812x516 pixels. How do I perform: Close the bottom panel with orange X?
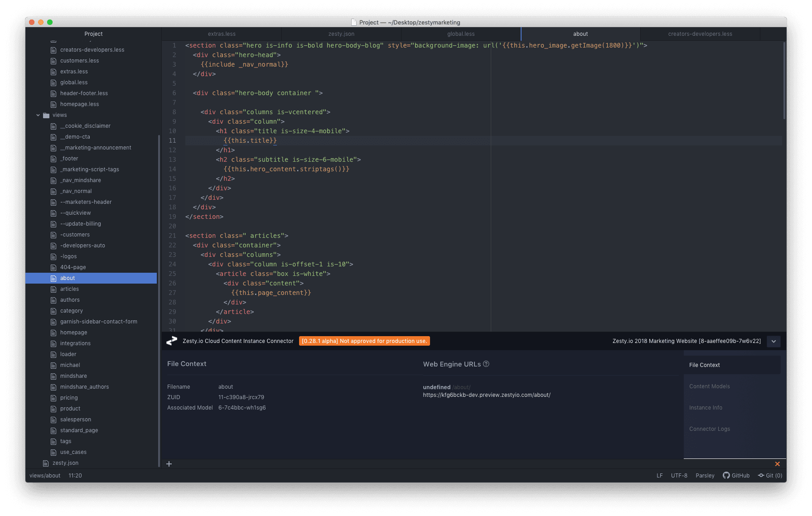click(x=777, y=464)
